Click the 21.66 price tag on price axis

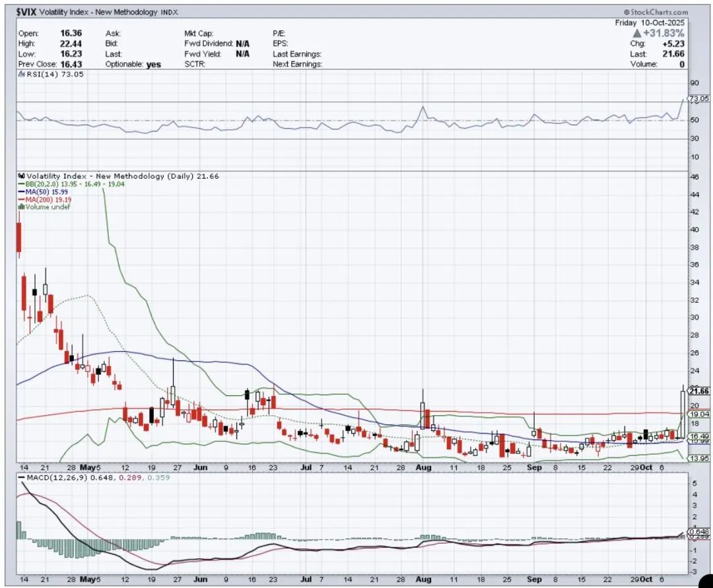pos(698,391)
